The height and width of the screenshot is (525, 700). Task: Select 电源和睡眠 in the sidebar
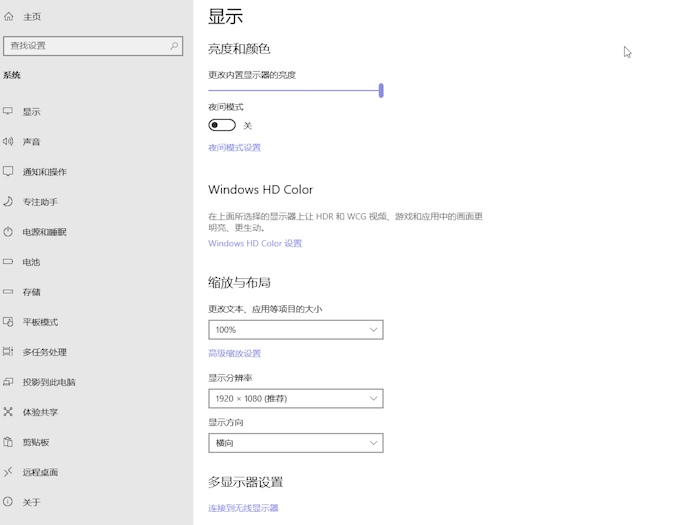tap(45, 232)
